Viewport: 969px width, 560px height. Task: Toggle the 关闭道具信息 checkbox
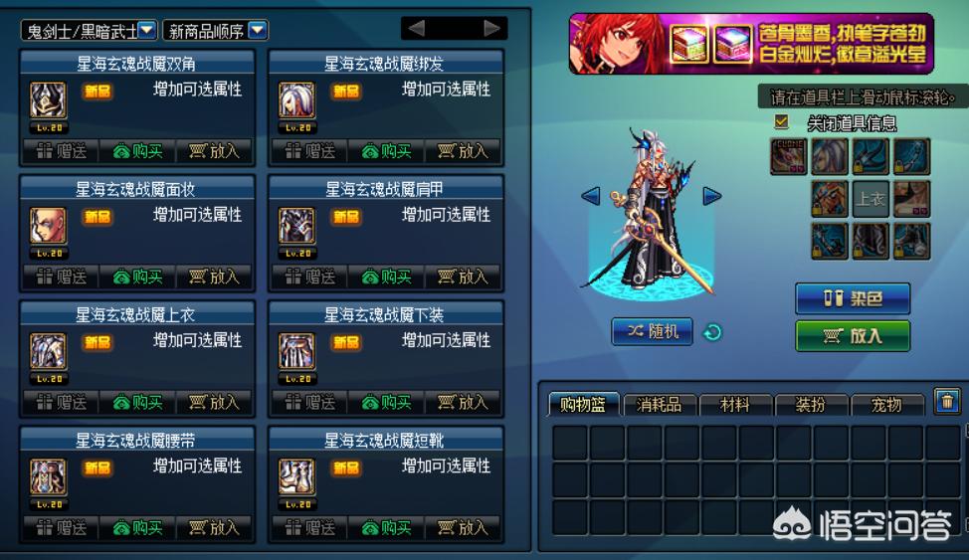tap(782, 121)
